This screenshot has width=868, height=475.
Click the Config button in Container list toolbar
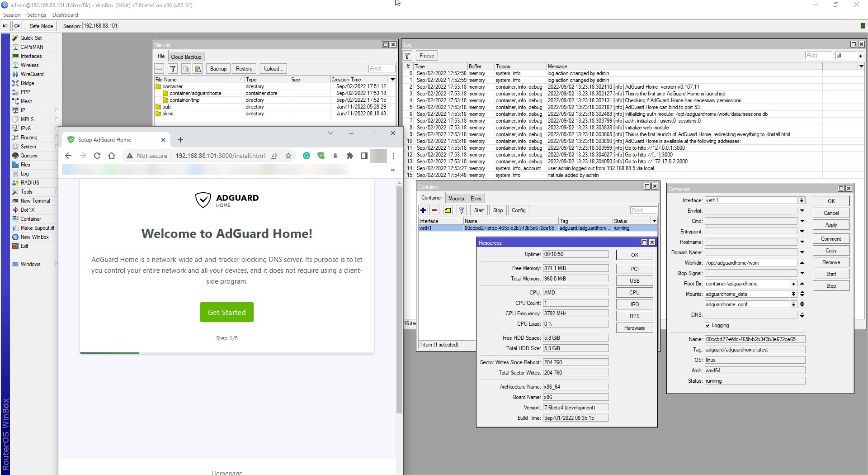tap(519, 210)
